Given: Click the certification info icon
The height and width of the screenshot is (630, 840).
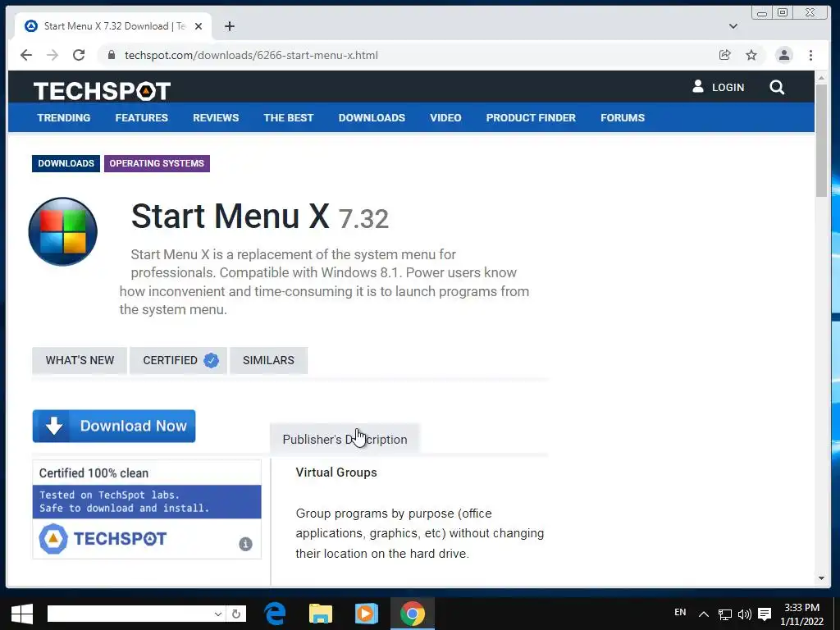Looking at the screenshot, I should [245, 544].
